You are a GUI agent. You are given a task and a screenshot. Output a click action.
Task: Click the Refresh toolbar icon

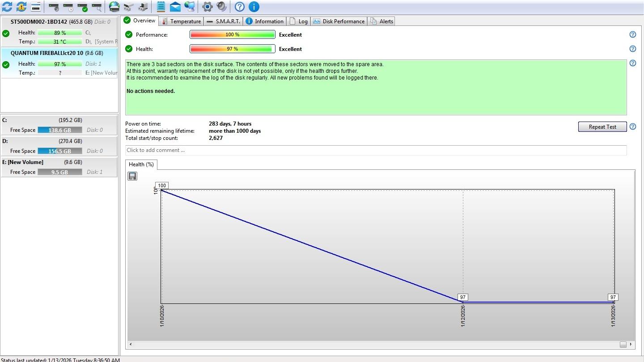[7, 7]
